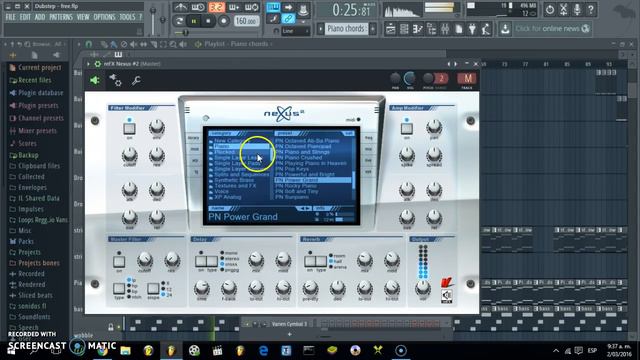Click the stop playback button
This screenshot has width=640, height=360.
208,21
